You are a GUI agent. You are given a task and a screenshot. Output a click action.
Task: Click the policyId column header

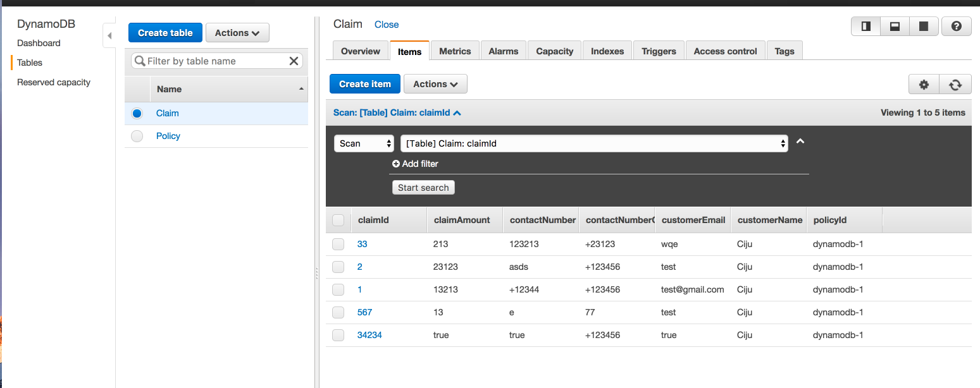pos(845,220)
